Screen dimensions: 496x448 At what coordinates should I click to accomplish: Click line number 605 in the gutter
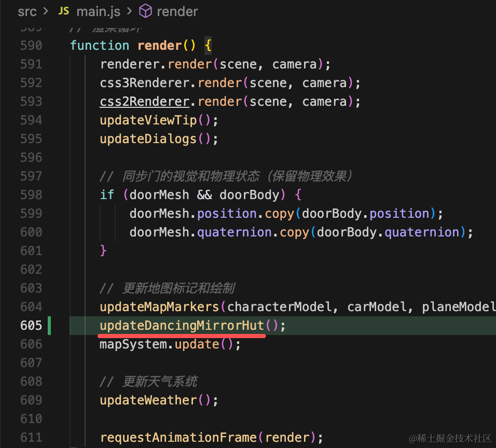31,325
